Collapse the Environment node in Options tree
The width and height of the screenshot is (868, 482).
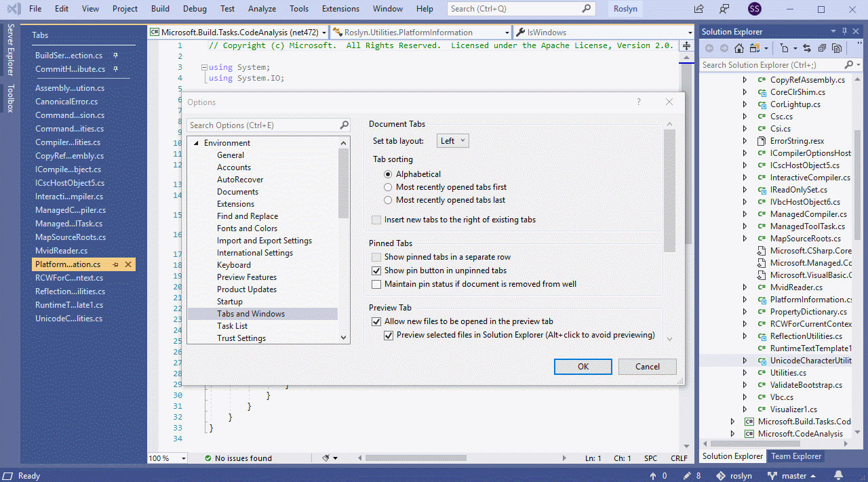click(x=196, y=143)
